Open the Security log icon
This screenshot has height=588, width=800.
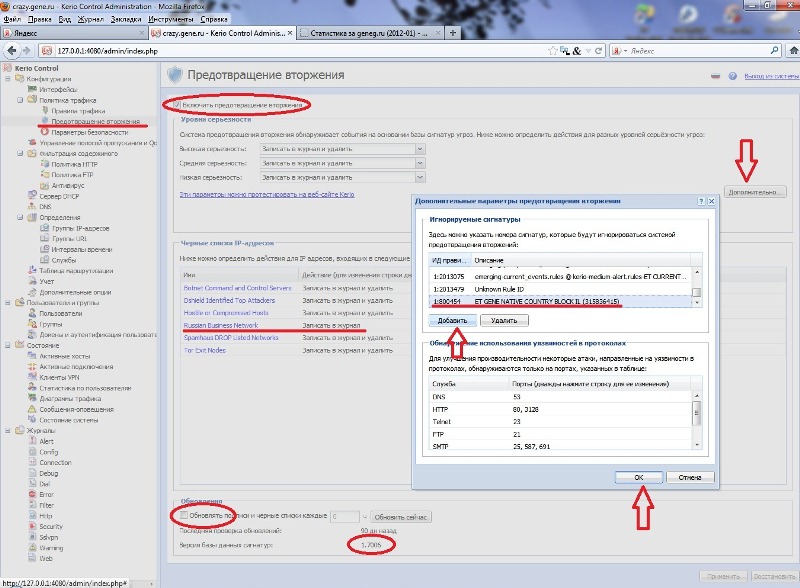(32, 526)
